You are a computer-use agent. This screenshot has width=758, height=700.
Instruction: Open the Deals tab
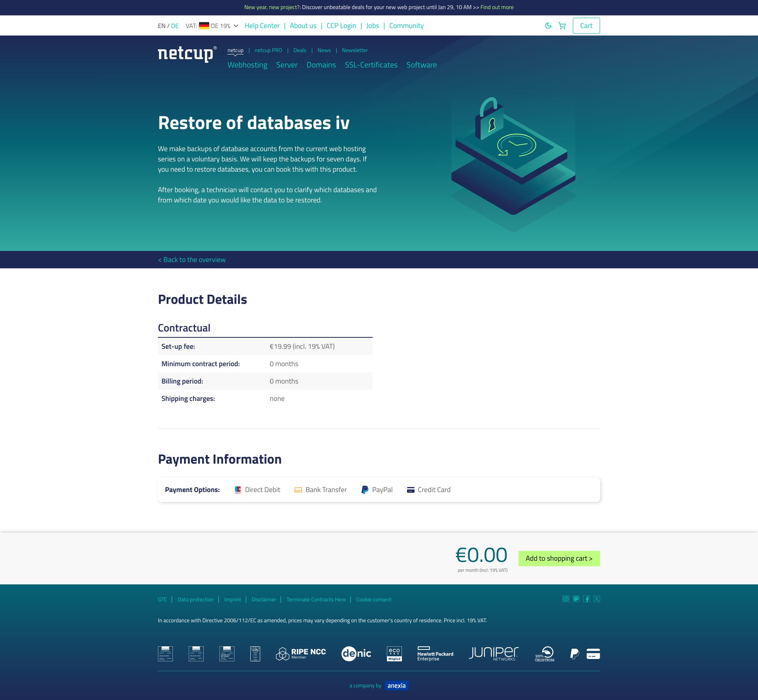tap(300, 51)
